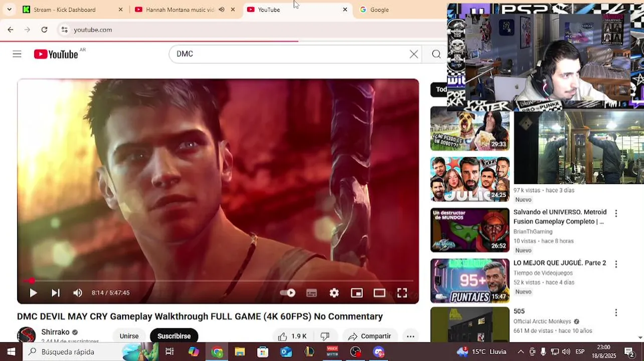Go to the YouTube home logo
644x361 pixels.
click(x=56, y=54)
